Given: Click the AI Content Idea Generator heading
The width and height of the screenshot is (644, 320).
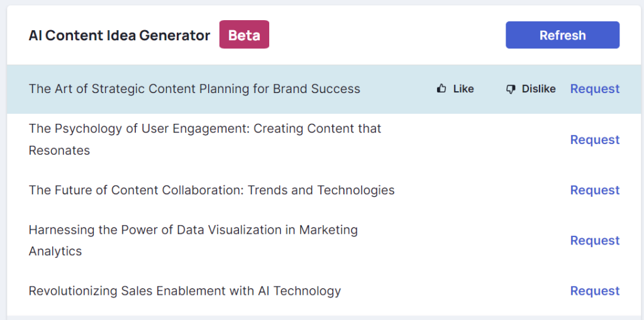Looking at the screenshot, I should (x=119, y=35).
